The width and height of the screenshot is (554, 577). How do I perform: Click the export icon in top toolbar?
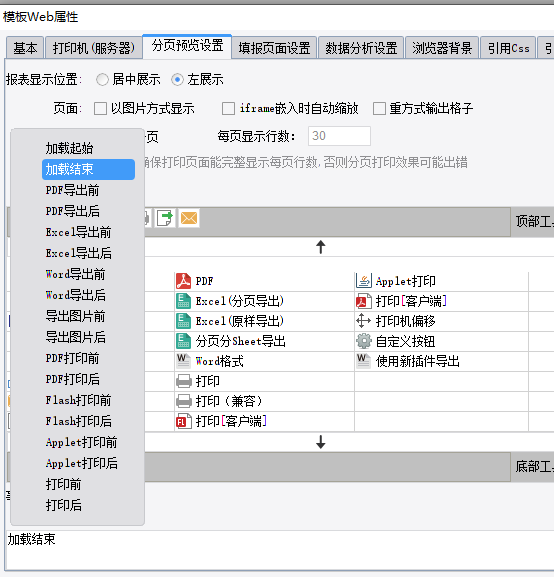(165, 218)
